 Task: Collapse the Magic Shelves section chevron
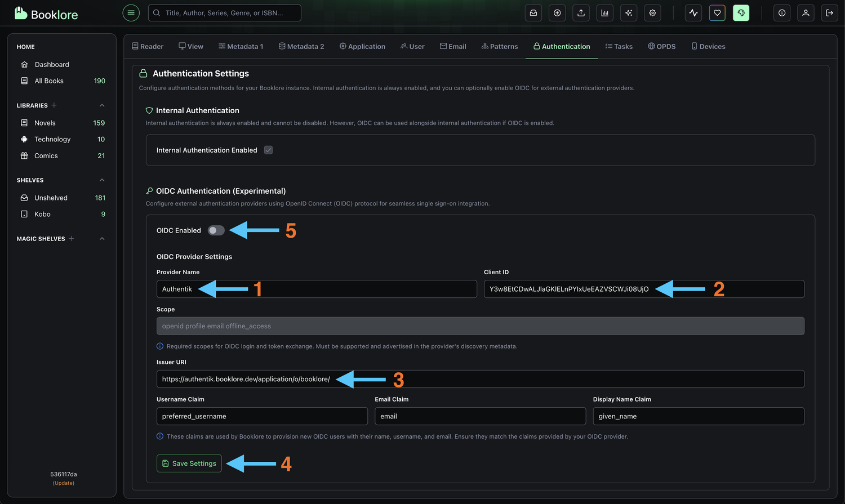[102, 238]
